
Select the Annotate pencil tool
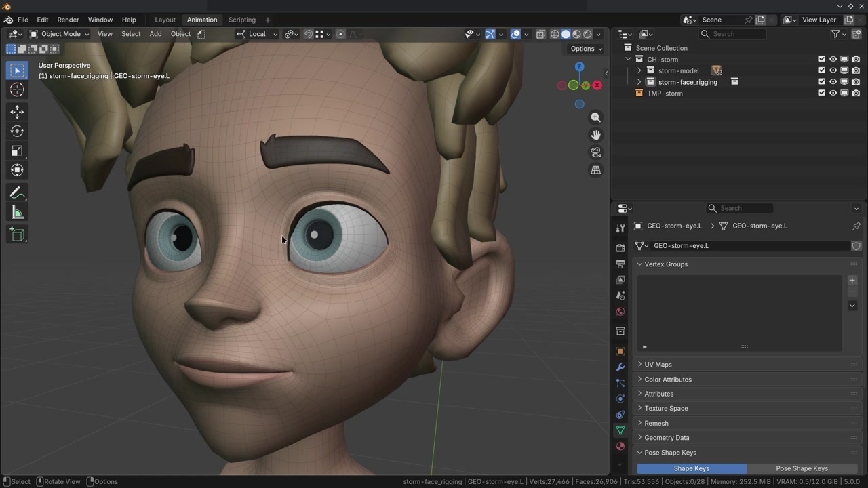point(18,193)
